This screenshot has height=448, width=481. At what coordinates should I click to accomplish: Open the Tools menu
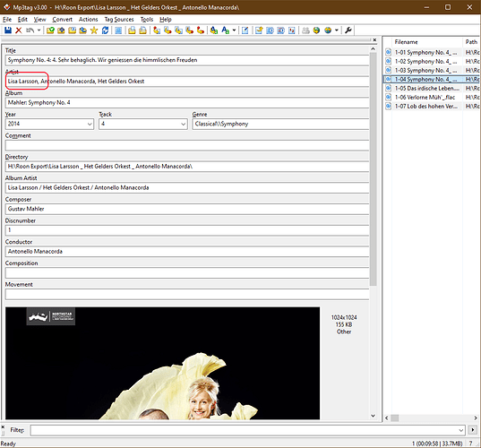[147, 20]
